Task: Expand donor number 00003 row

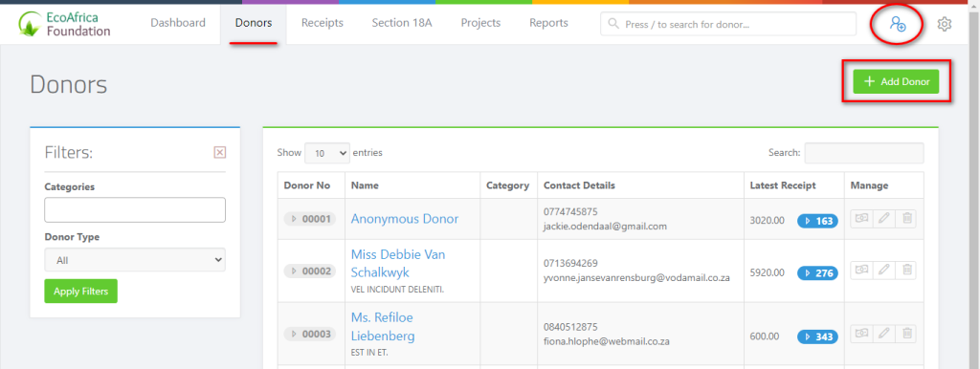Action: [310, 334]
